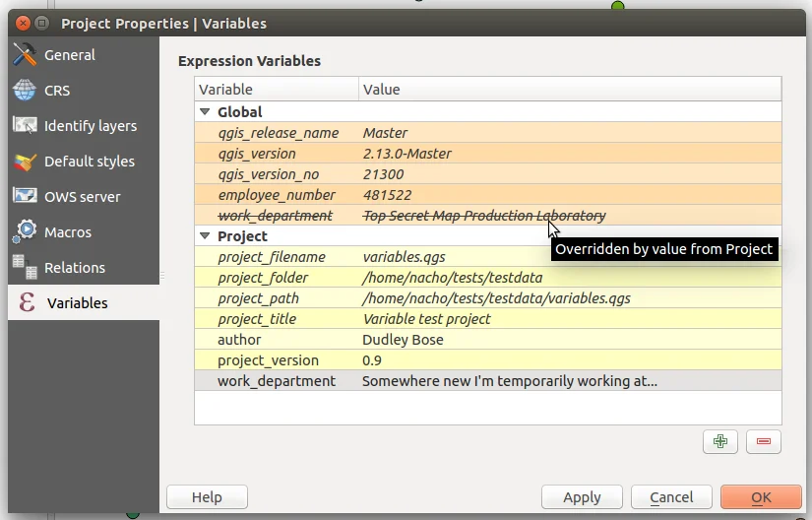
Task: Switch to the Macros tab
Action: (84, 232)
